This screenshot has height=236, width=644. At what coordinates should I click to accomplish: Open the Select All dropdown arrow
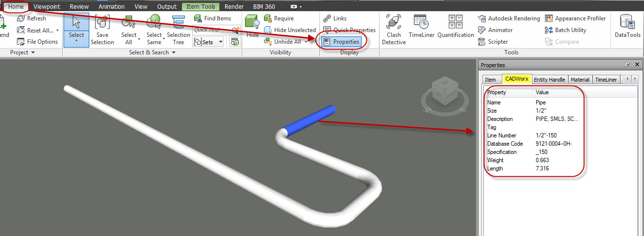[139, 39]
